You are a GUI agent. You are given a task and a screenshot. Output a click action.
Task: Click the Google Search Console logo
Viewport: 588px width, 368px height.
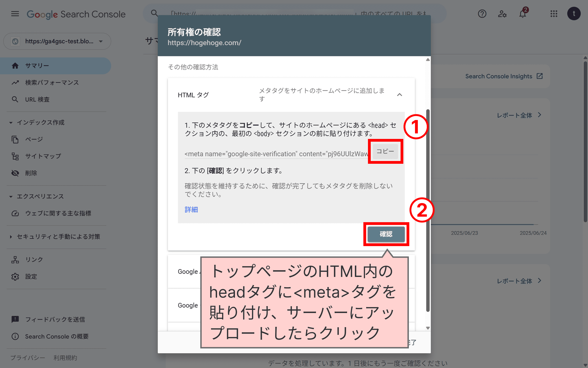(76, 14)
